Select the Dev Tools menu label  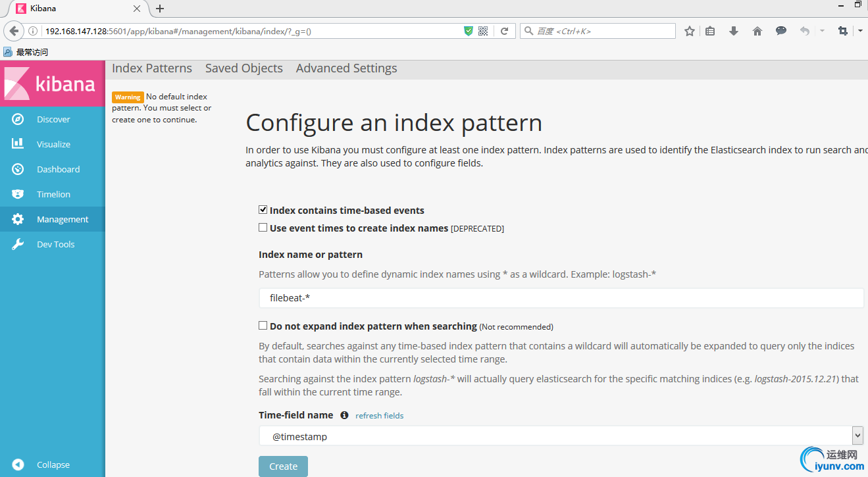pyautogui.click(x=56, y=244)
